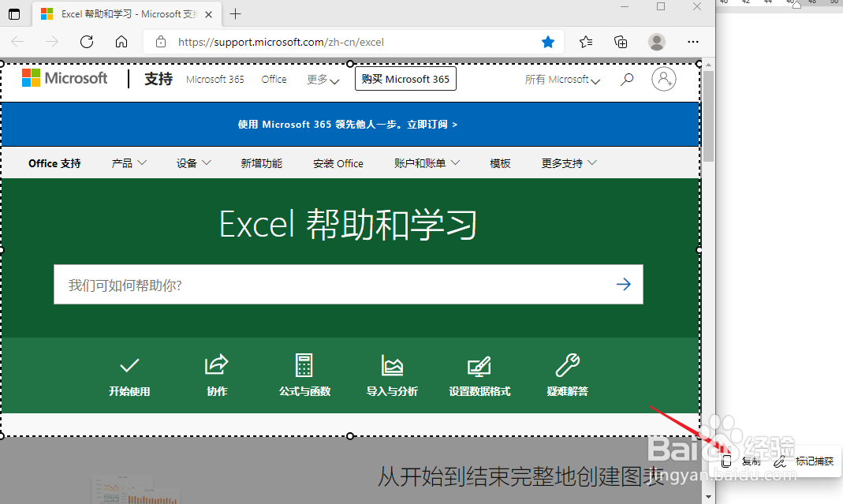Open the tab actions menu icon

tap(14, 14)
